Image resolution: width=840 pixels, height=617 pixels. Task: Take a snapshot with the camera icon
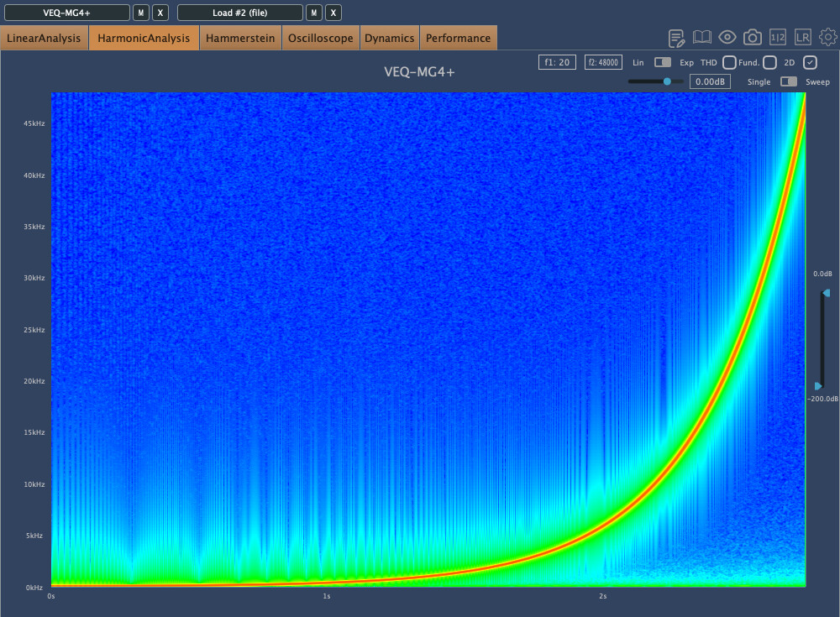tap(753, 38)
